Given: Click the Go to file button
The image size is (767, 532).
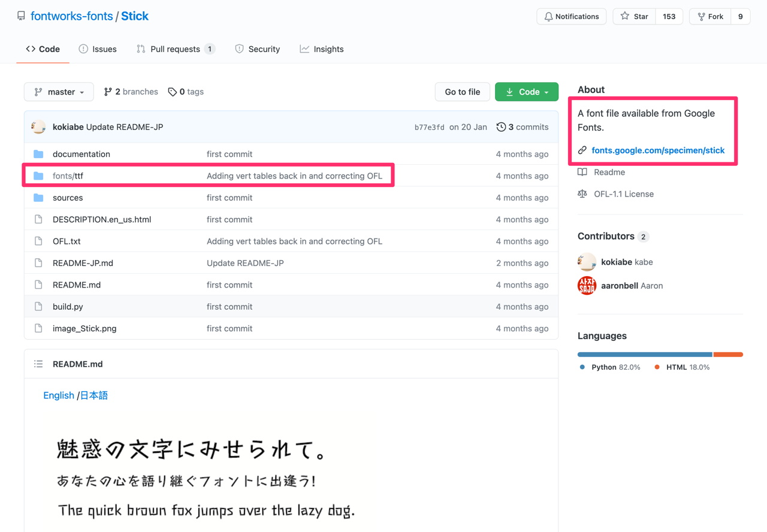Looking at the screenshot, I should coord(463,92).
